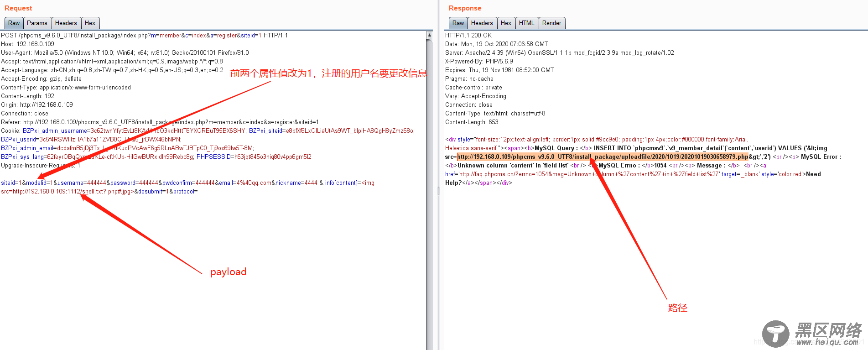The width and height of the screenshot is (868, 350).
Task: Switch to Headers tab in Response panel
Action: point(482,23)
